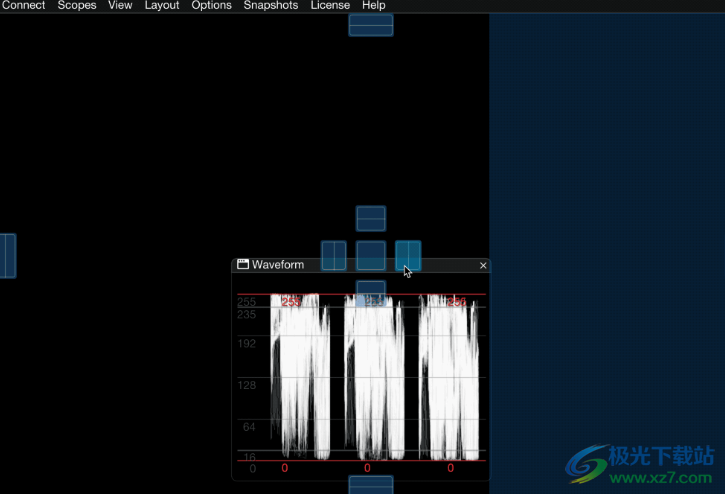The image size is (725, 494).
Task: Open the Help menu
Action: click(374, 5)
